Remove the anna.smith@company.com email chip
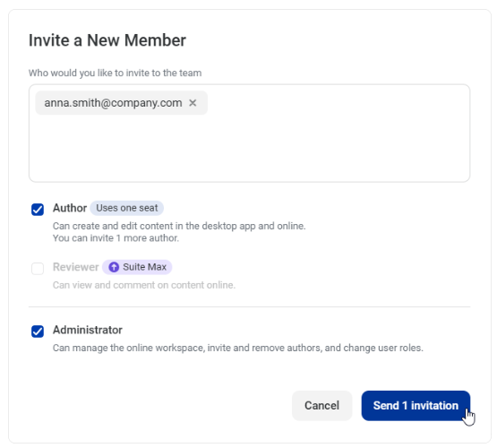The height and width of the screenshot is (448, 497). pyautogui.click(x=193, y=103)
